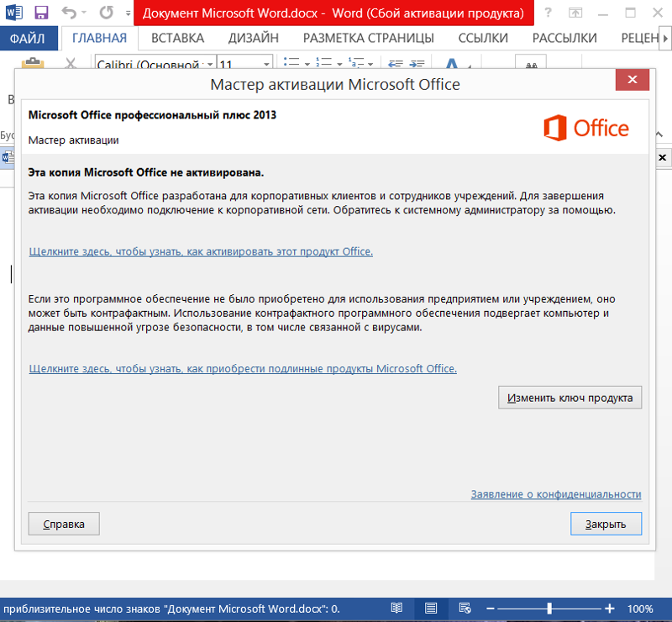Click the character count status text
This screenshot has width=672, height=622.
tap(171, 609)
